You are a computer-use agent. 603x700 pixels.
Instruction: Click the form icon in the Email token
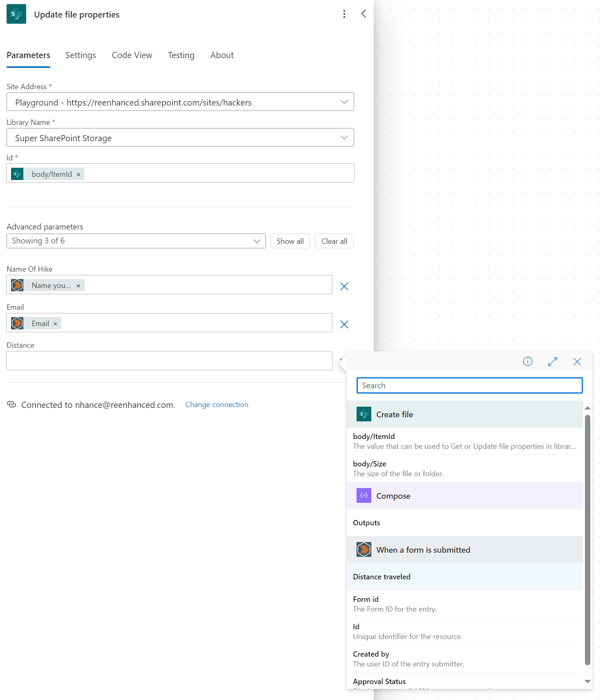[x=17, y=323]
